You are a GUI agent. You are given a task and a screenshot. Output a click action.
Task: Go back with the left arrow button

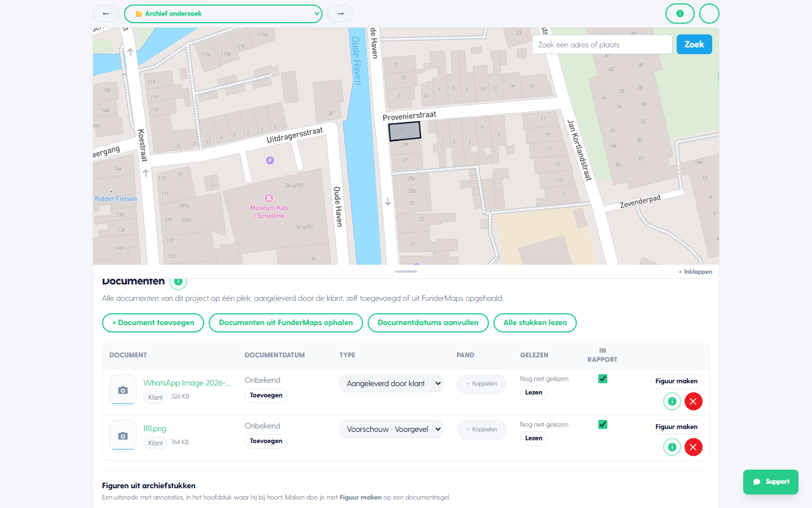coord(106,14)
